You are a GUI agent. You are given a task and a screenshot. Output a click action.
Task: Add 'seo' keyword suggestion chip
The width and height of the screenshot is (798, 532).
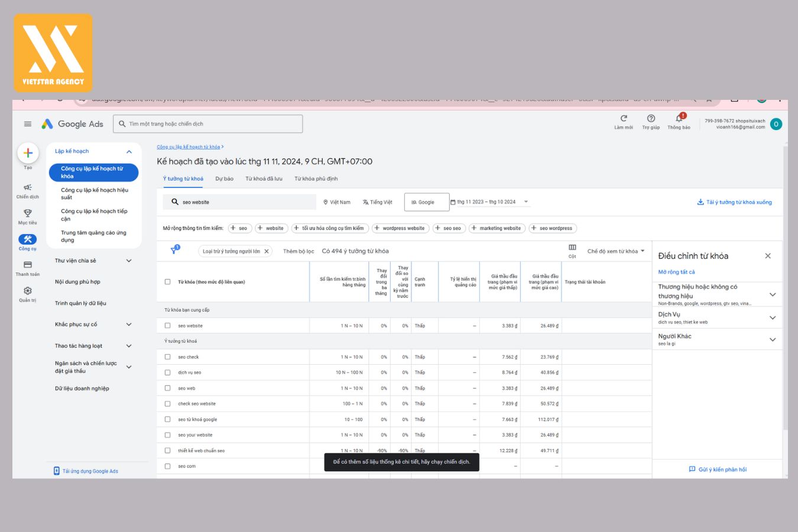coord(240,228)
